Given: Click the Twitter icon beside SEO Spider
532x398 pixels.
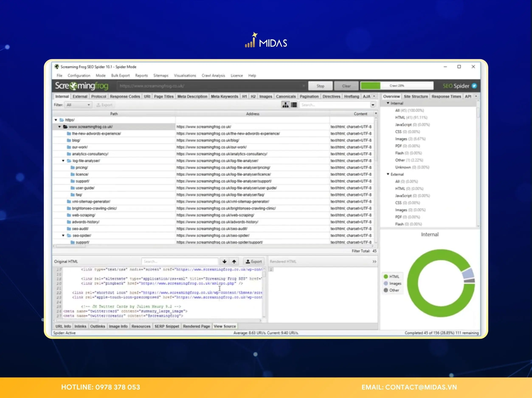Looking at the screenshot, I should tap(474, 86).
